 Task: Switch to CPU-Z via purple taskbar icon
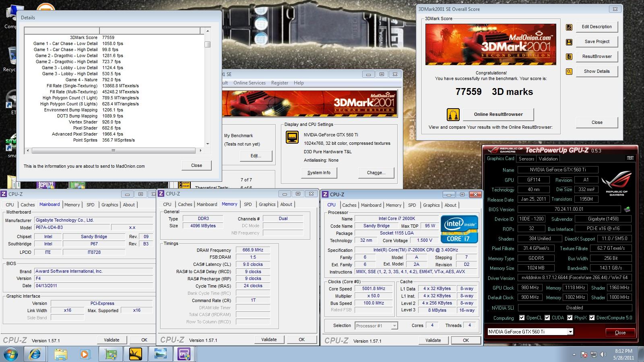[x=184, y=354]
